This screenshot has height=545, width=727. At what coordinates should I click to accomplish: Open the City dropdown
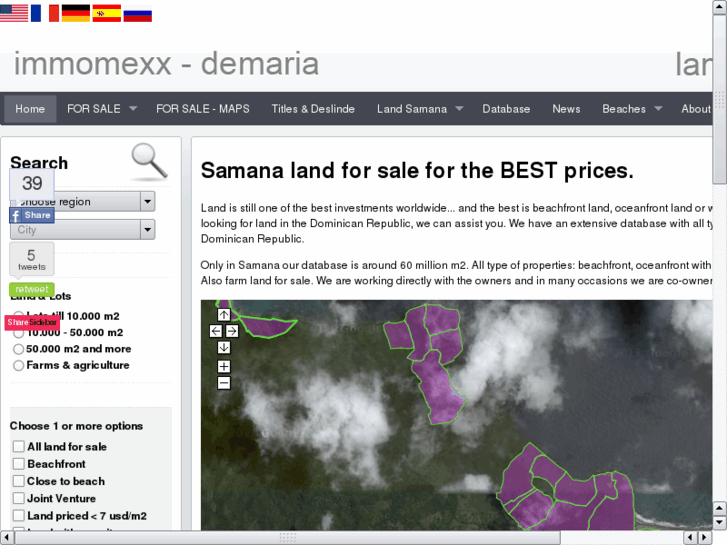pos(83,230)
